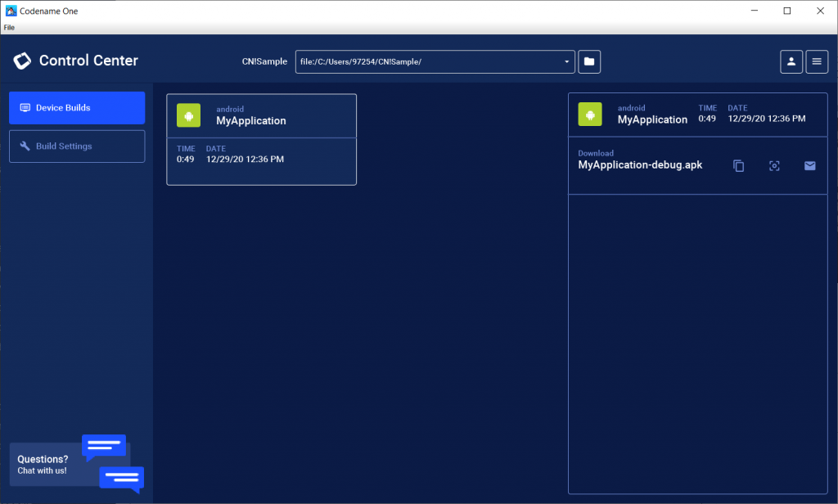The width and height of the screenshot is (838, 504).
Task: Copy the build download link
Action: click(x=738, y=165)
